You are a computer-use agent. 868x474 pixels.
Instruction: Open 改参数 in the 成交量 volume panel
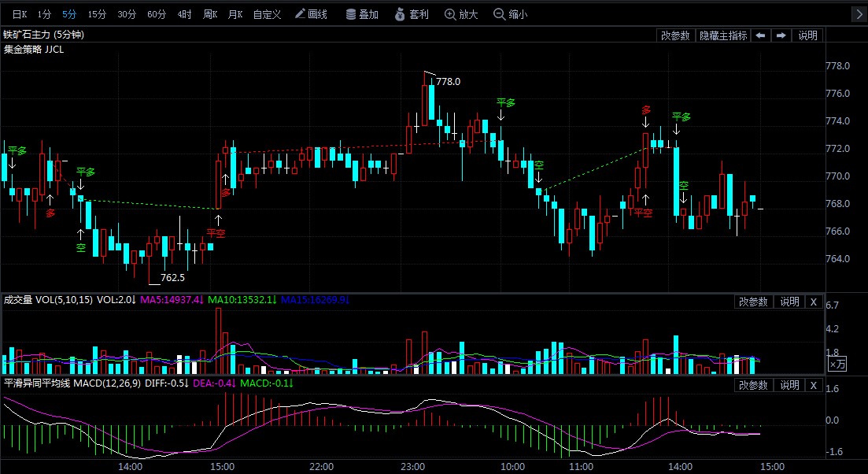click(753, 302)
